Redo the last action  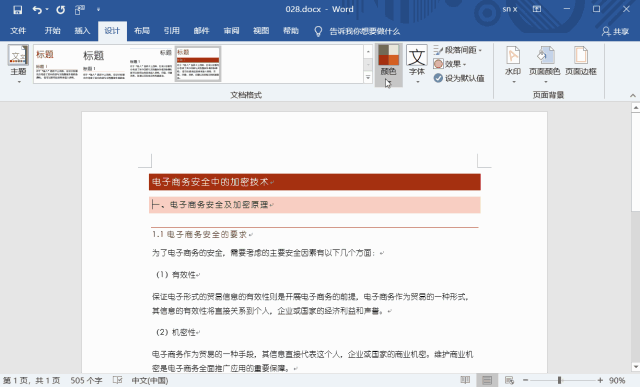(60, 9)
